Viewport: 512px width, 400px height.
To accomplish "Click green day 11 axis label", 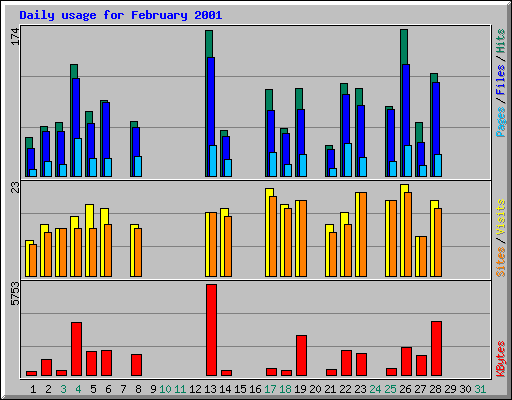I will 180,389.
